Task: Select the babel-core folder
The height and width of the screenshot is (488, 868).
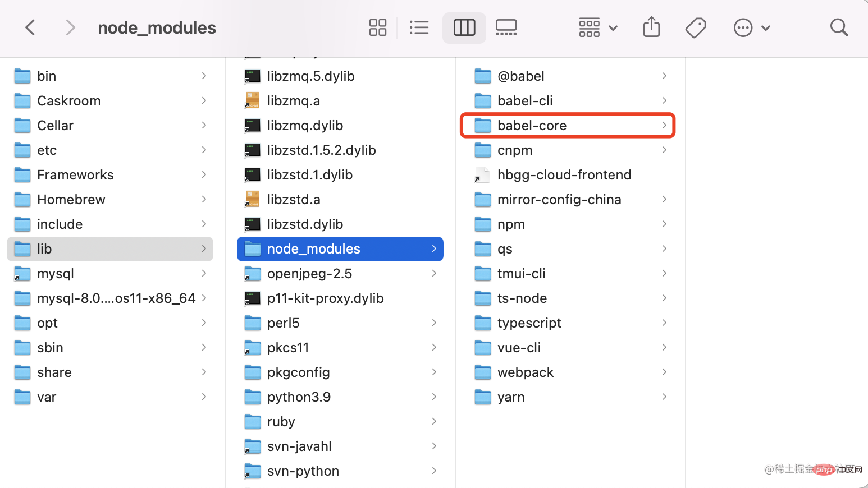Action: [x=570, y=125]
